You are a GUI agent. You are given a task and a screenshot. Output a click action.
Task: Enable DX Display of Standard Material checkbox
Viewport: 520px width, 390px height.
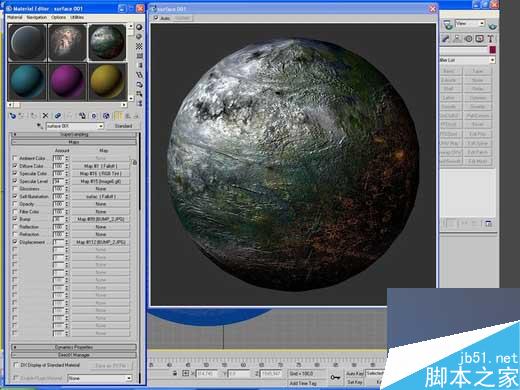click(16, 365)
